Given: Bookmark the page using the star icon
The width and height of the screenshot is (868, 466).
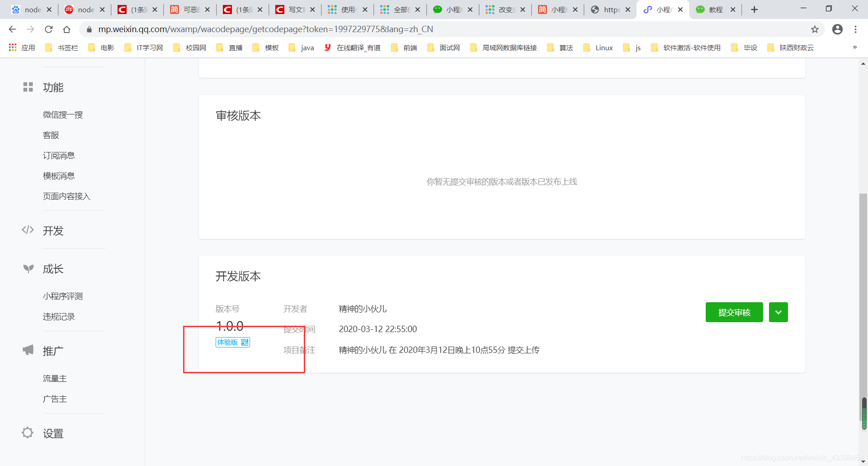Looking at the screenshot, I should tap(815, 29).
